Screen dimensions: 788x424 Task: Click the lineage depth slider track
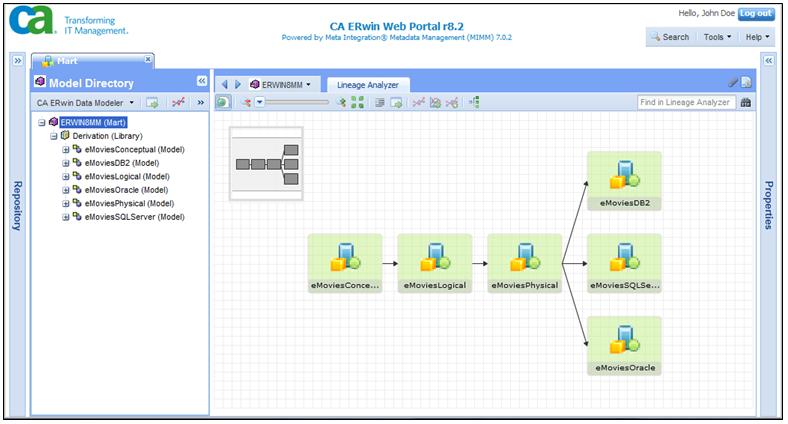pos(298,102)
